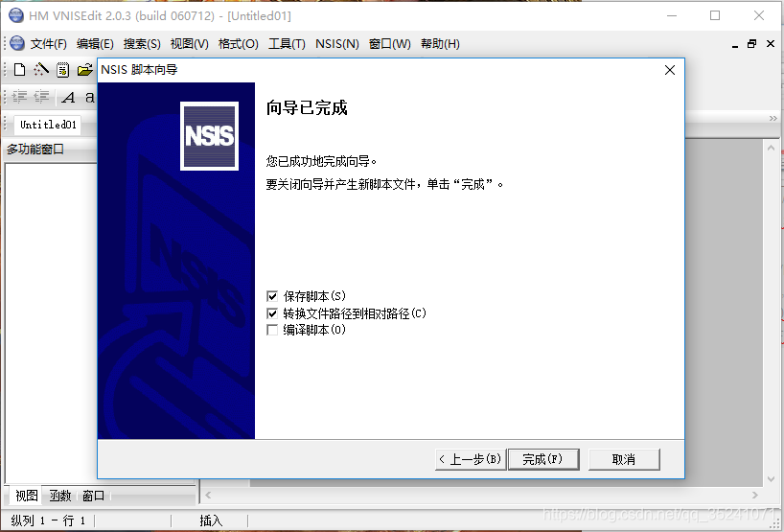Toggle the 保存脚本(S) checkbox

[272, 296]
